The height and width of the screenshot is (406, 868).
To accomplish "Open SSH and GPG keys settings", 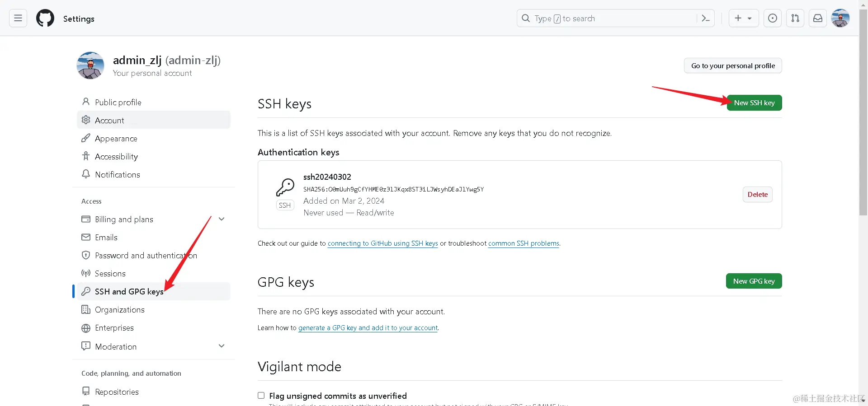I will point(129,292).
